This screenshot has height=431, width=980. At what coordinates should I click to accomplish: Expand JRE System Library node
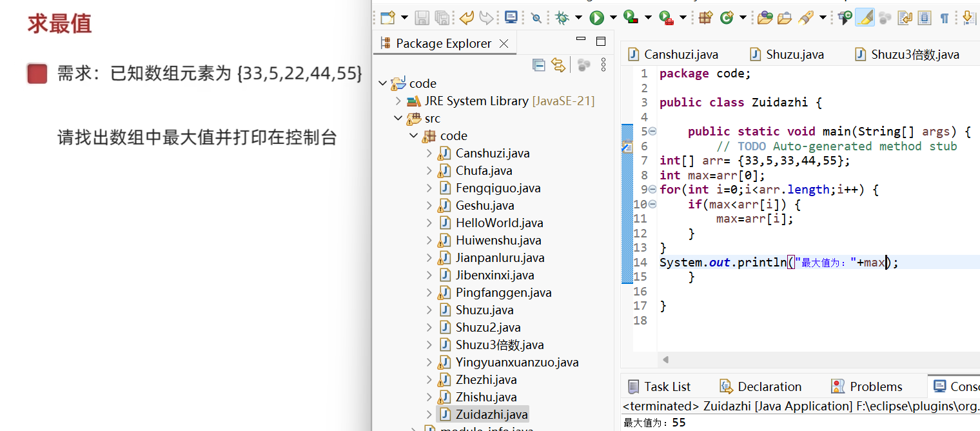(x=398, y=101)
